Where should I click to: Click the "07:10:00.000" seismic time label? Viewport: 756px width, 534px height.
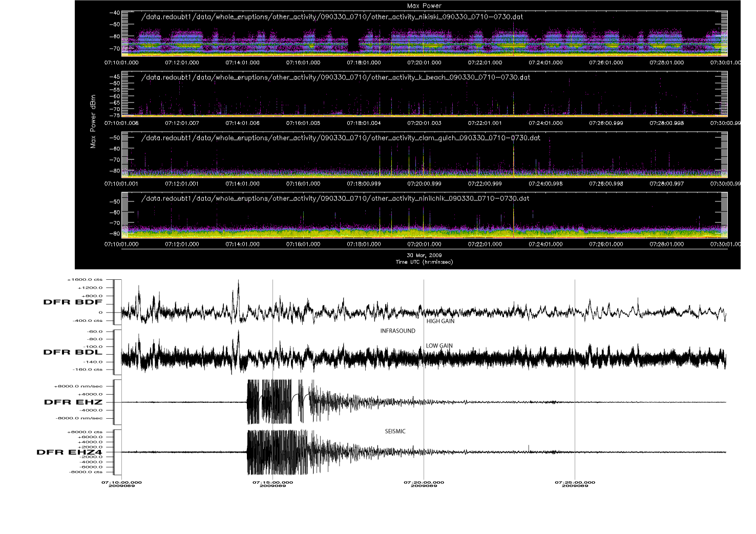click(121, 482)
